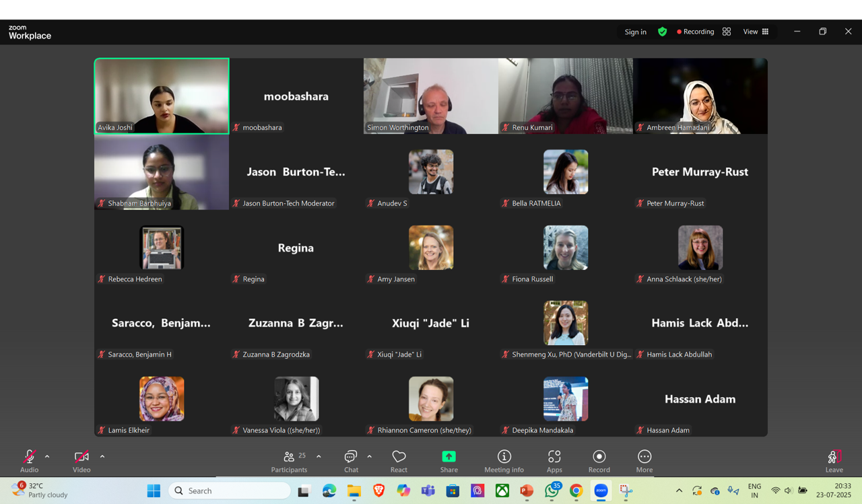This screenshot has height=504, width=862.
Task: Click muted mic icon beside Hamis Lack Abdullah
Action: tap(640, 355)
